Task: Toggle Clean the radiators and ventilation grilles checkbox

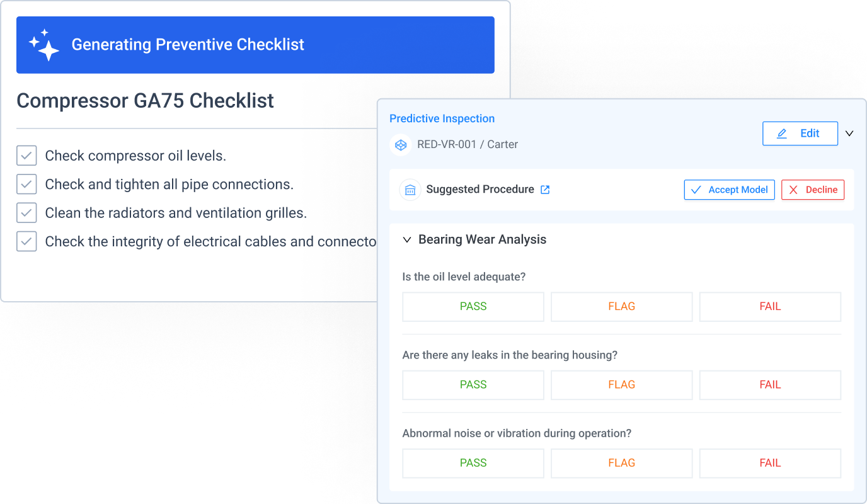Action: click(26, 213)
